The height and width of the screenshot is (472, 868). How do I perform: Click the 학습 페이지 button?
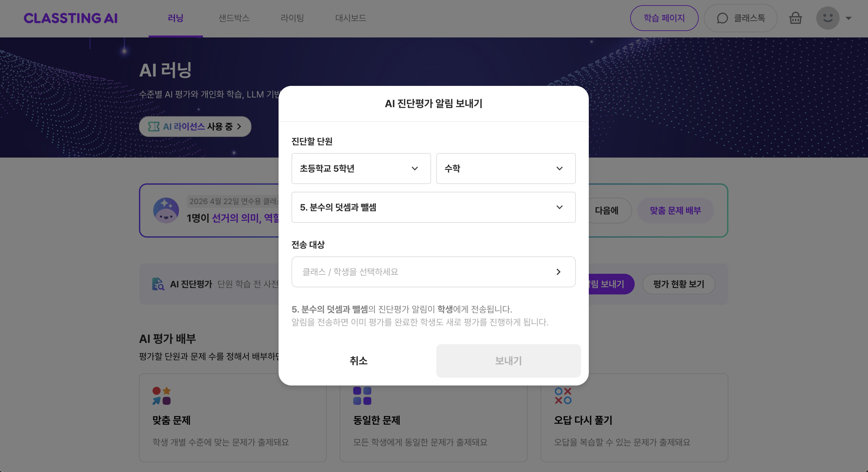pyautogui.click(x=664, y=18)
